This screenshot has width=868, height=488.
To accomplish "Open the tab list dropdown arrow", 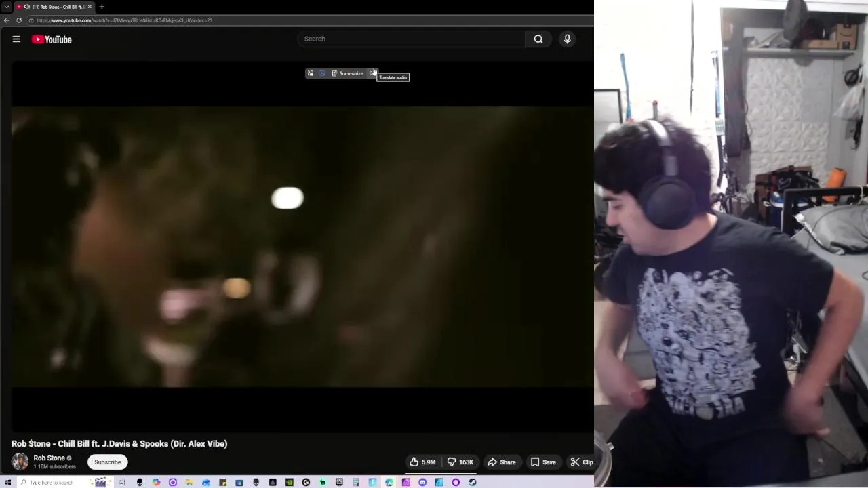I will click(7, 7).
